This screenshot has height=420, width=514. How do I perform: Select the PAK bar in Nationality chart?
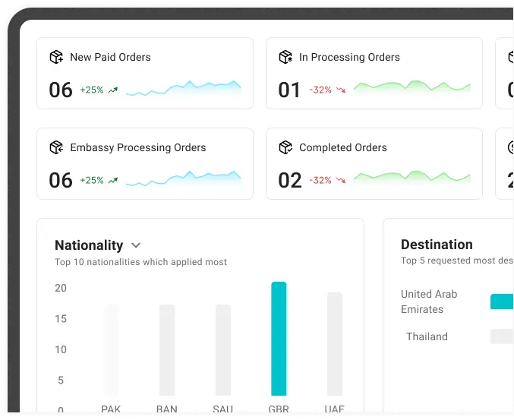click(111, 349)
